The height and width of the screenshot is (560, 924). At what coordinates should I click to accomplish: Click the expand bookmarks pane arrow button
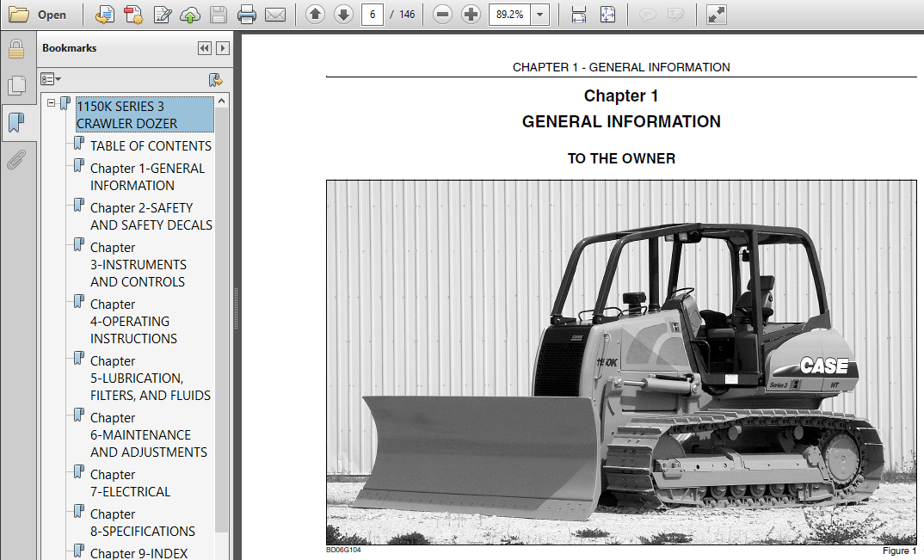tap(223, 48)
